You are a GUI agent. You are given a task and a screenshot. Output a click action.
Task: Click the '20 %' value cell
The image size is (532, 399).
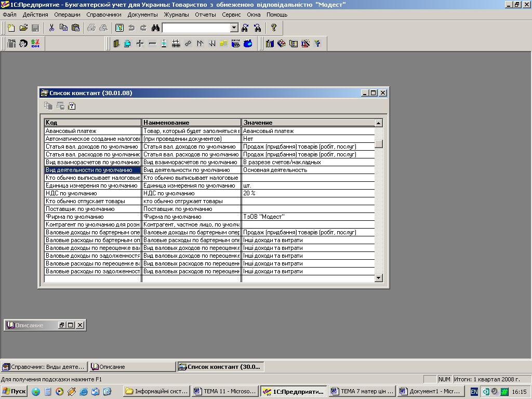[x=308, y=193]
